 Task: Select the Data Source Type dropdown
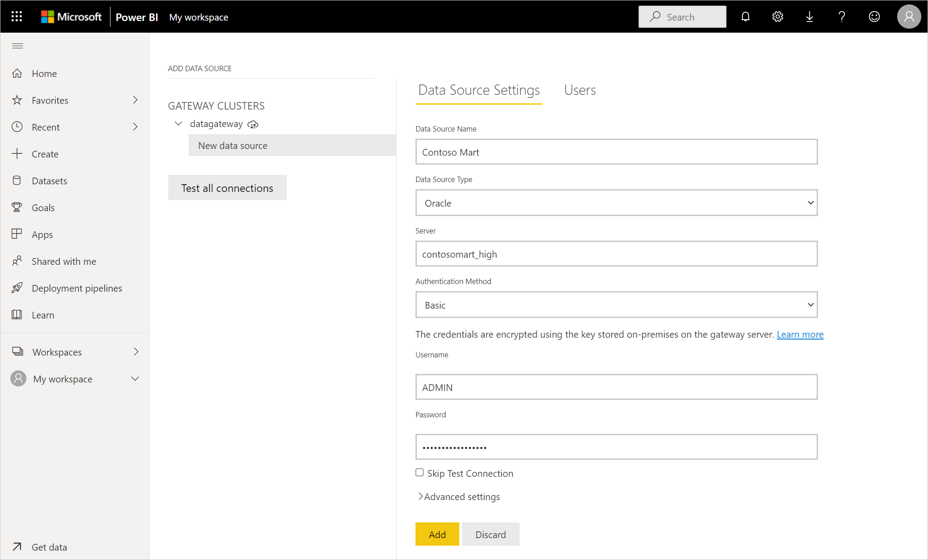tap(616, 203)
